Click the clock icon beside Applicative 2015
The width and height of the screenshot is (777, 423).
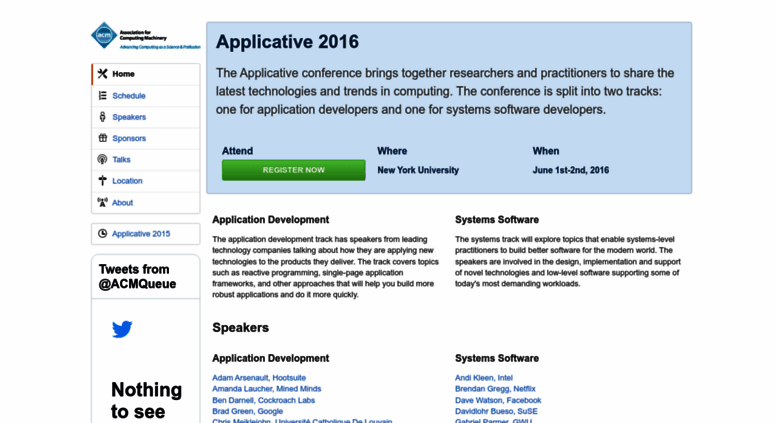tap(103, 234)
